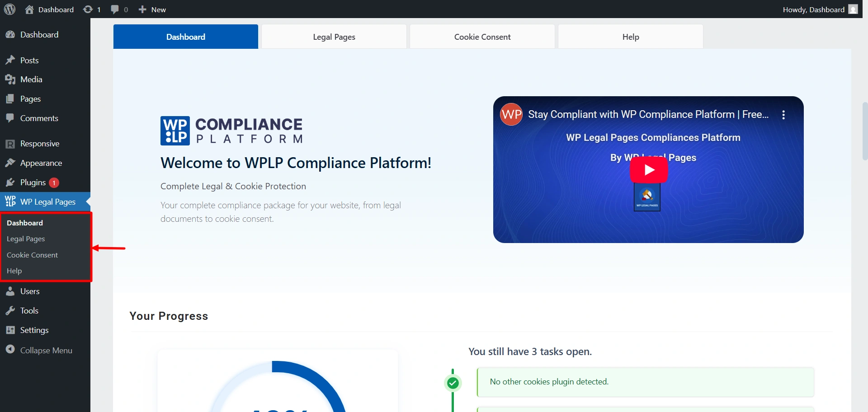Open the site home icon in admin bar

click(x=29, y=9)
